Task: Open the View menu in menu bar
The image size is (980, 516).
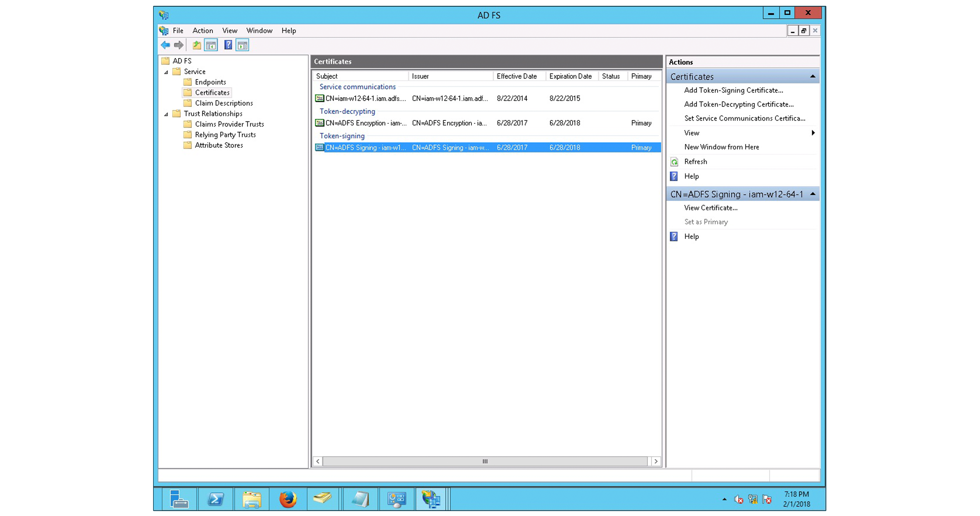Action: tap(230, 30)
